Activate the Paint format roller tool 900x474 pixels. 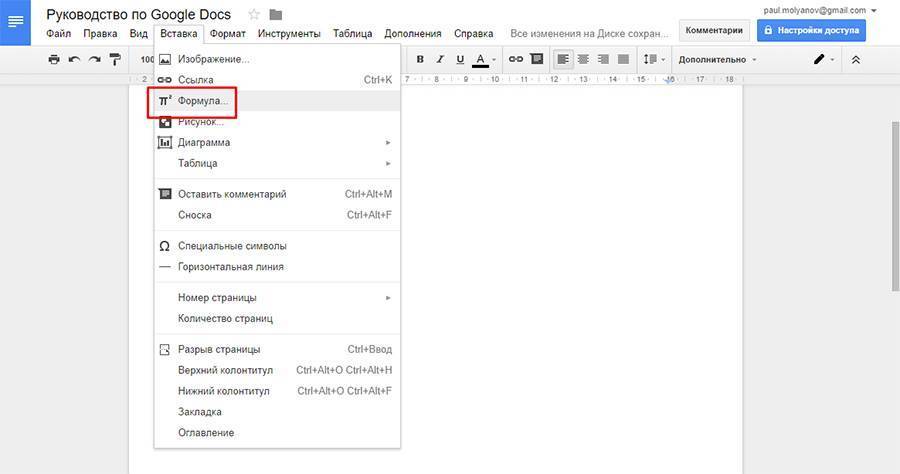[115, 59]
